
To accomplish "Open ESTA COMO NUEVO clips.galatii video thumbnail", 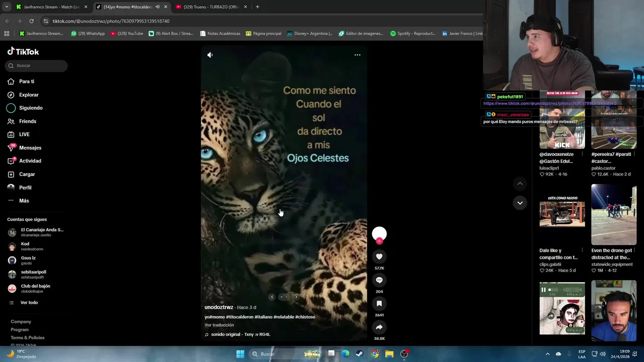I will (x=562, y=215).
